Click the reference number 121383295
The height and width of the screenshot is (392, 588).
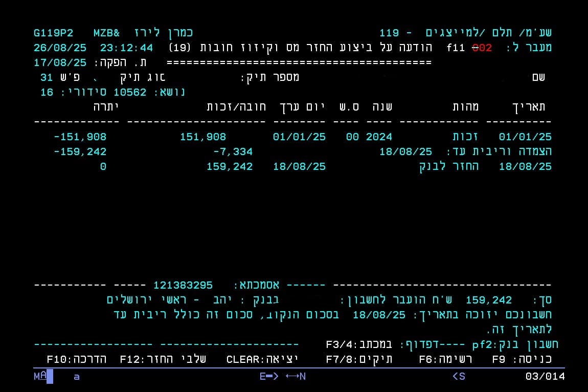(183, 285)
